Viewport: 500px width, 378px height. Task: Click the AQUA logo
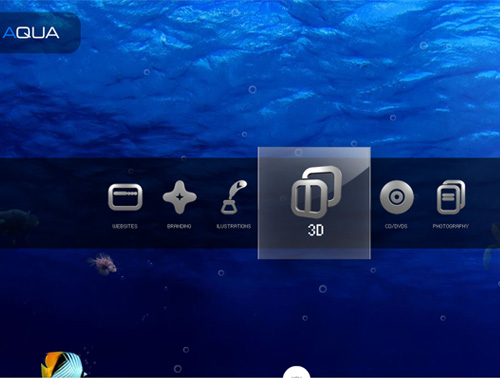[x=31, y=33]
